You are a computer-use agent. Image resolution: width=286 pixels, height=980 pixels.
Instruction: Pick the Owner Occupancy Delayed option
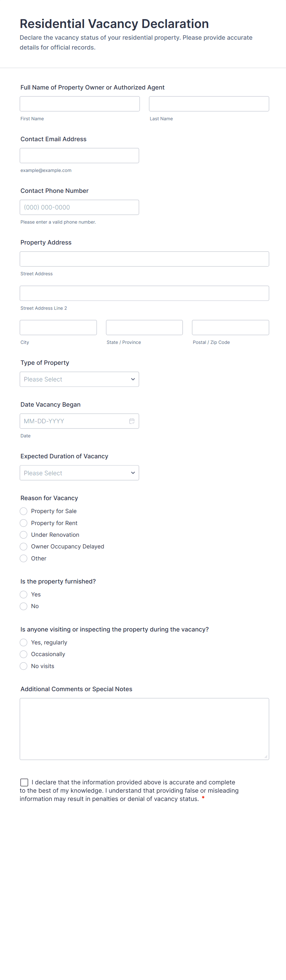[24, 547]
